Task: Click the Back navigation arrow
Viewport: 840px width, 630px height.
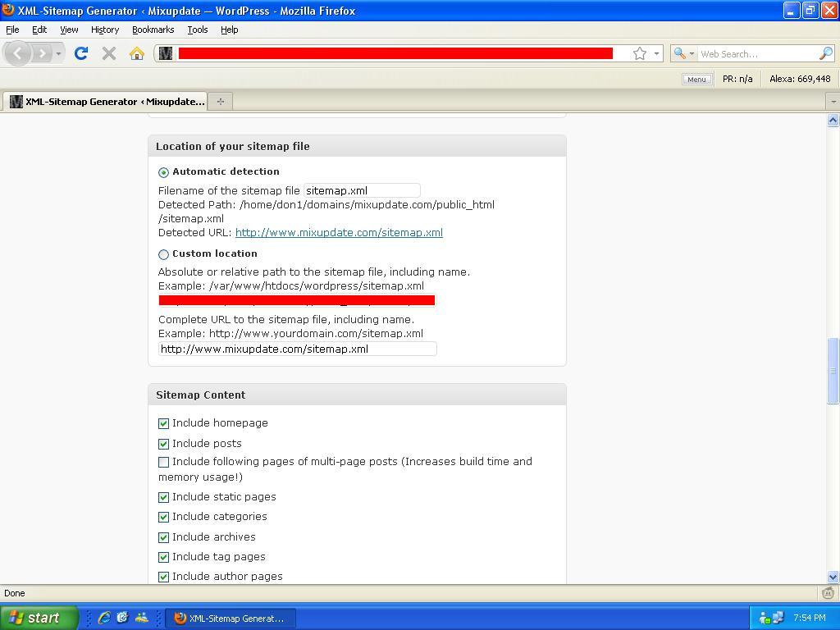Action: click(18, 53)
